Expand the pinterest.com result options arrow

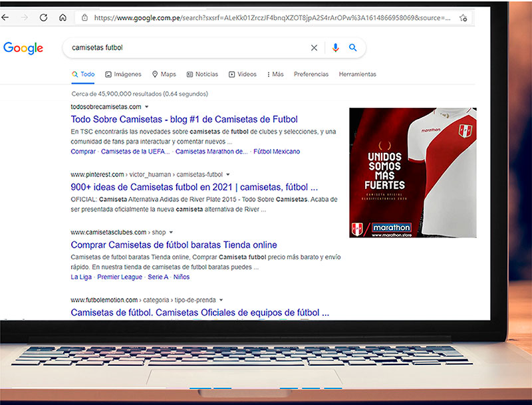tap(228, 175)
